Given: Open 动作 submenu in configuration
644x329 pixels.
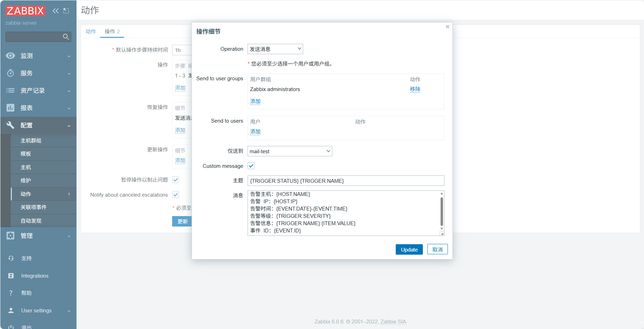Looking at the screenshot, I should tap(43, 194).
